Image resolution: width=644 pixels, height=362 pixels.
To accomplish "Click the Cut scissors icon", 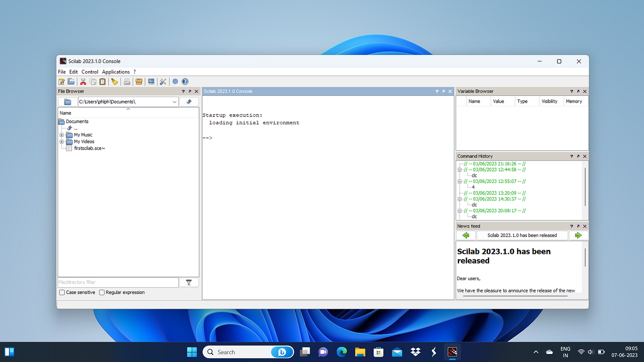I will click(x=83, y=81).
